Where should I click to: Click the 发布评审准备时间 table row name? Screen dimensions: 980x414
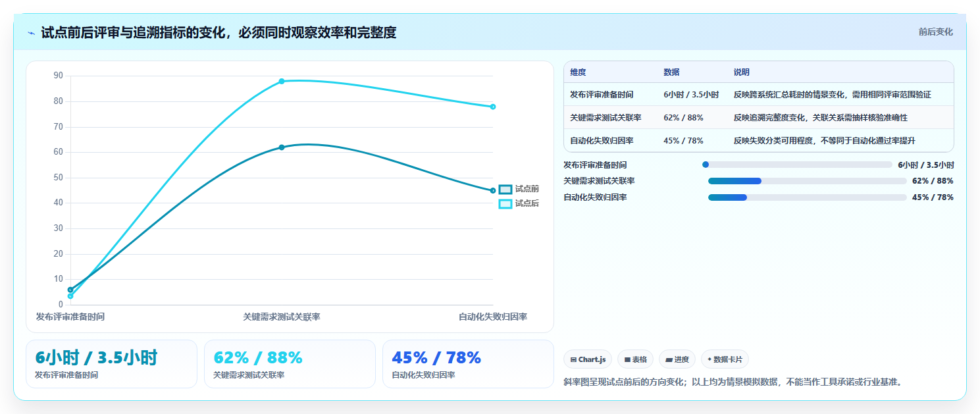602,95
